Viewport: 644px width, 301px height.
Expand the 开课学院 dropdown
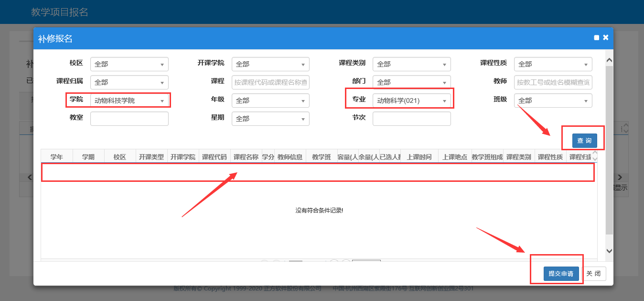[x=270, y=64]
